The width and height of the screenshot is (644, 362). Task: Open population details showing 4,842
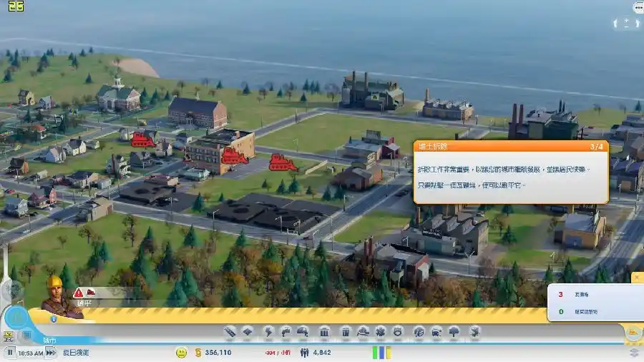(x=316, y=353)
